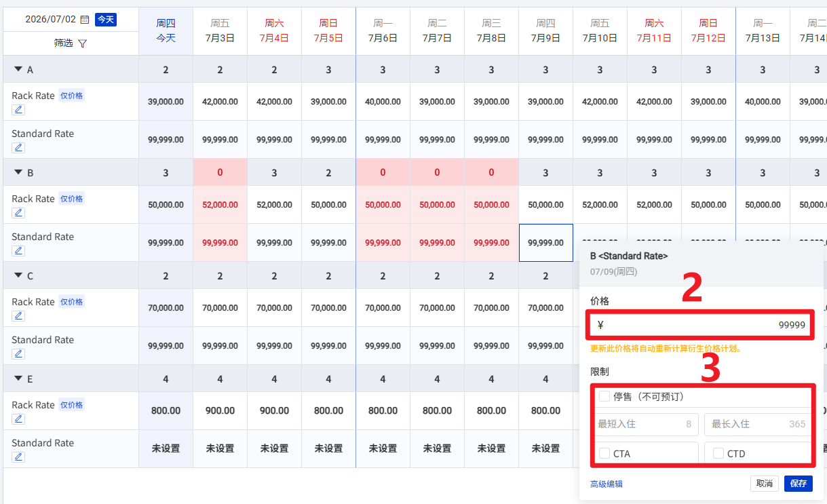Collapse room type C group
The image size is (827, 504).
(18, 275)
